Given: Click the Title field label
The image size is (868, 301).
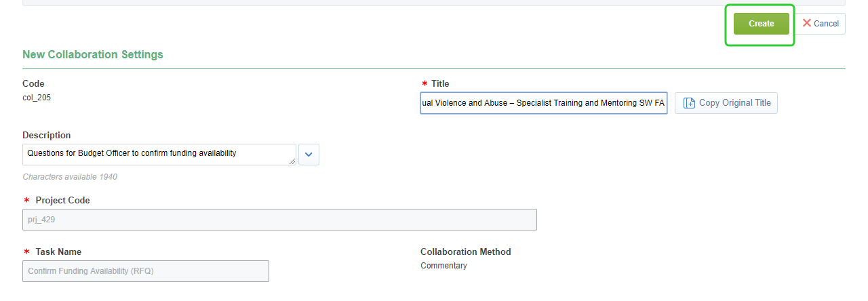Looking at the screenshot, I should 440,84.
